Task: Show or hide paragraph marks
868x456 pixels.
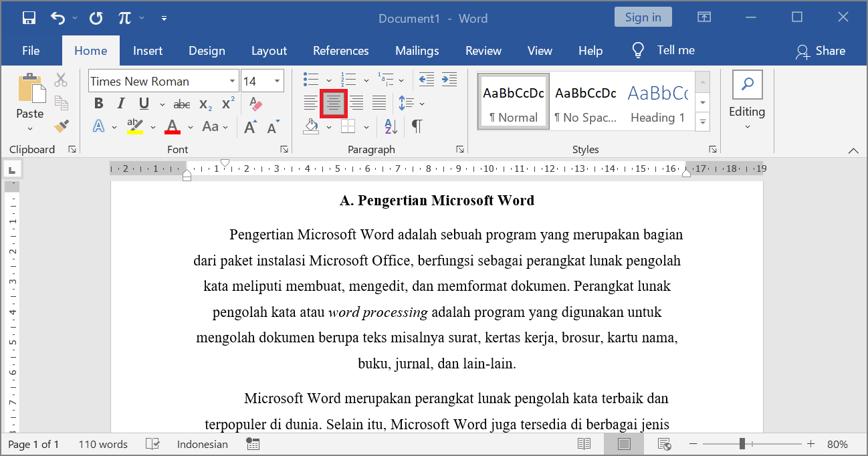Action: pos(417,126)
